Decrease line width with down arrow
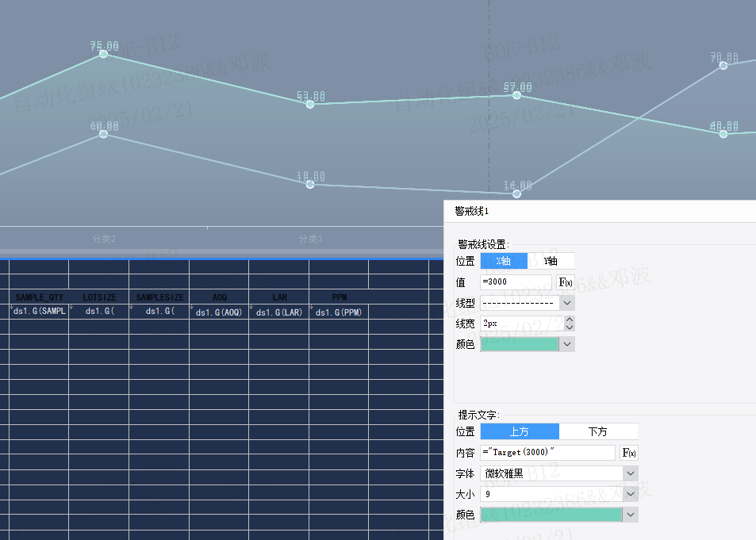 coord(570,327)
